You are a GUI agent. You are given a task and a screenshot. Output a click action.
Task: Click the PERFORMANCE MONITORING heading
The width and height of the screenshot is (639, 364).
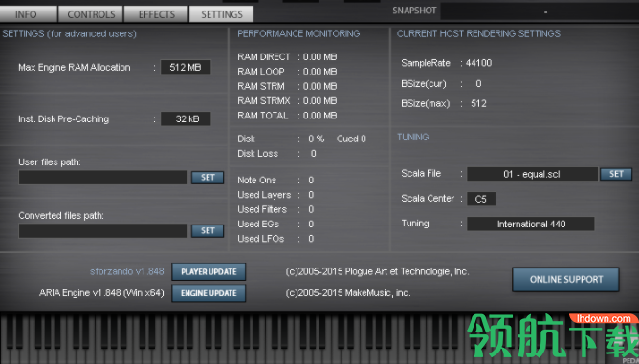298,33
